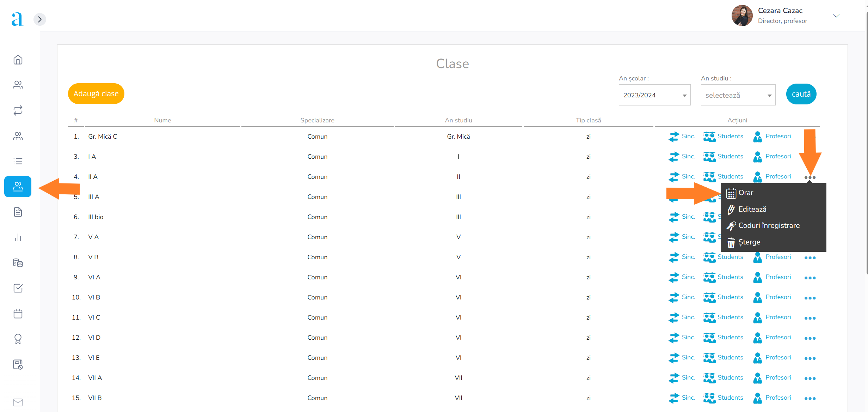Image resolution: width=868 pixels, height=412 pixels.
Task: Choose Șterge from the context menu
Action: (744, 242)
